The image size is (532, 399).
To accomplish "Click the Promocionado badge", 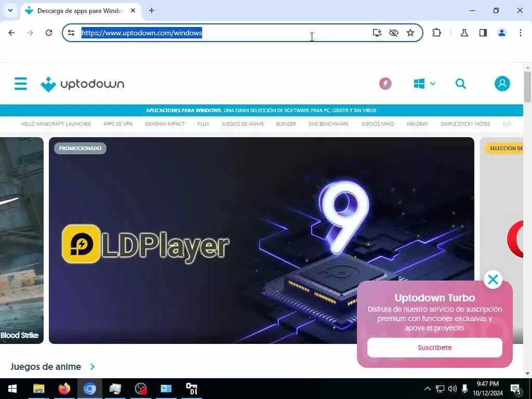I will 80,148.
